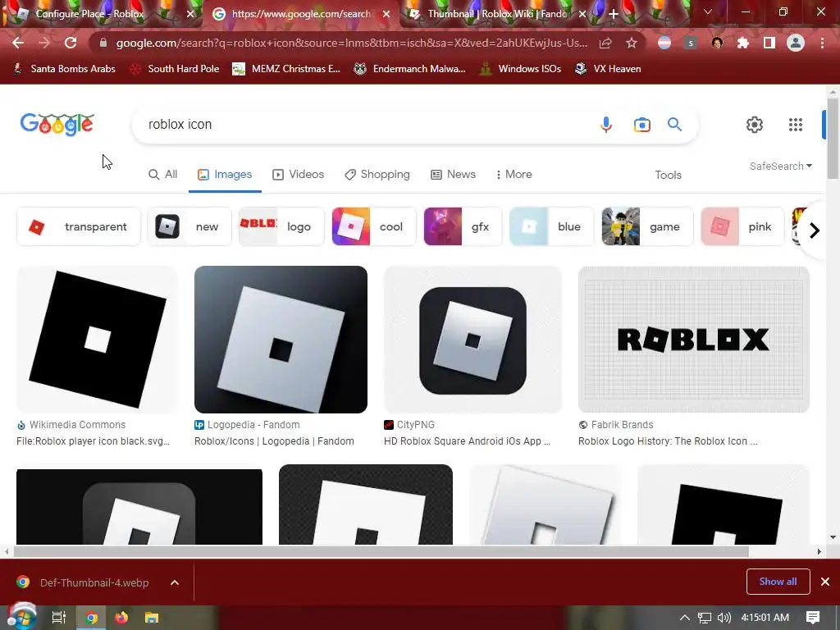840x630 pixels.
Task: Open the More search filters menu
Action: click(x=514, y=174)
